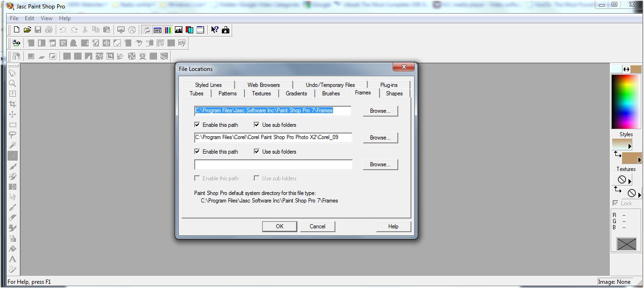Select the Crop tool
The width and height of the screenshot is (644, 288).
click(x=13, y=104)
